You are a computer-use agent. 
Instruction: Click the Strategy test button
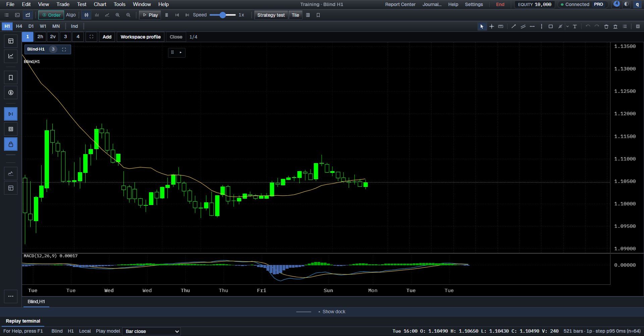(x=271, y=15)
